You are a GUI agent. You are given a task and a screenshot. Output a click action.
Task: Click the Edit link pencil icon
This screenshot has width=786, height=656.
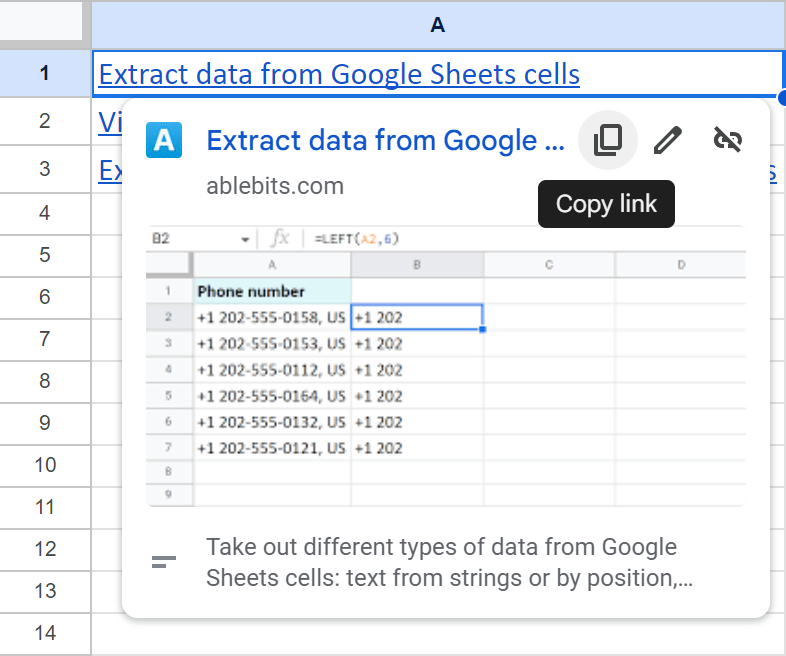[x=667, y=141]
